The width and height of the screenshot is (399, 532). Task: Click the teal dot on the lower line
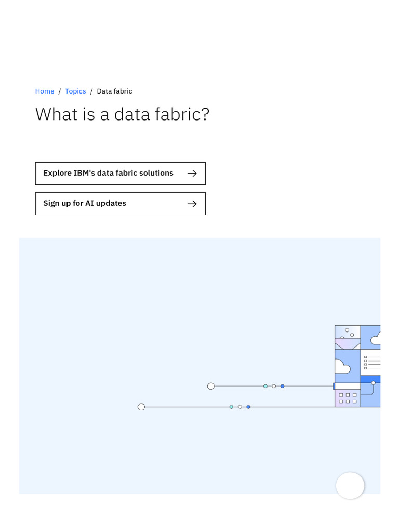tap(231, 407)
